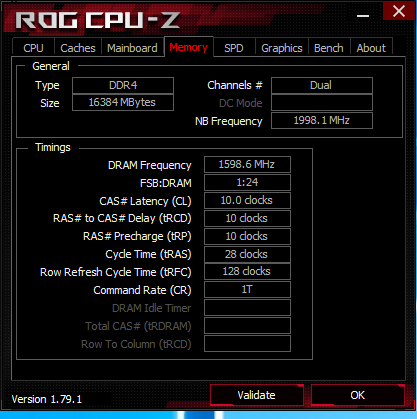The width and height of the screenshot is (417, 419).
Task: Select the FSB:DRAM 1:24 ratio field
Action: [247, 182]
